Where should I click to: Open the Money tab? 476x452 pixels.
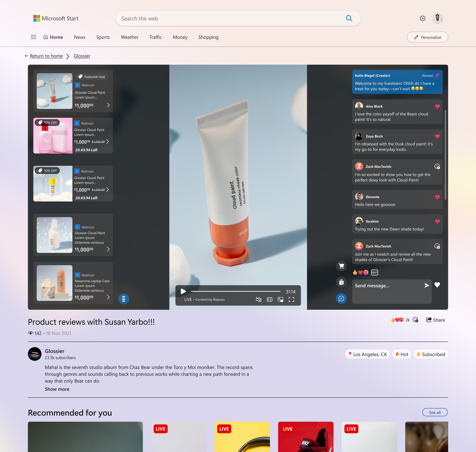[180, 37]
